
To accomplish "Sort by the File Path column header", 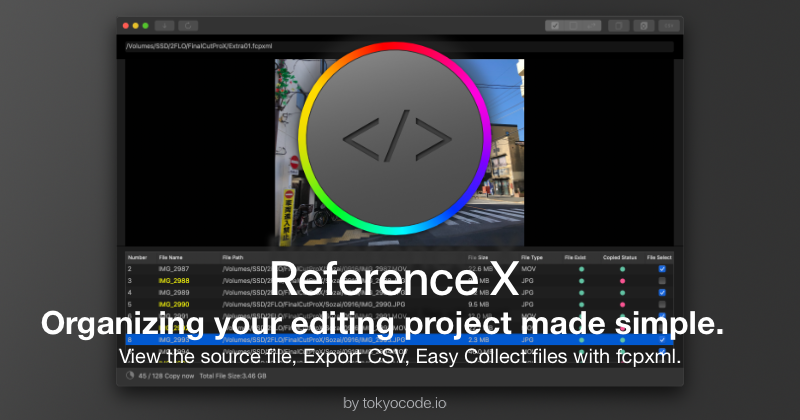I will [233, 257].
